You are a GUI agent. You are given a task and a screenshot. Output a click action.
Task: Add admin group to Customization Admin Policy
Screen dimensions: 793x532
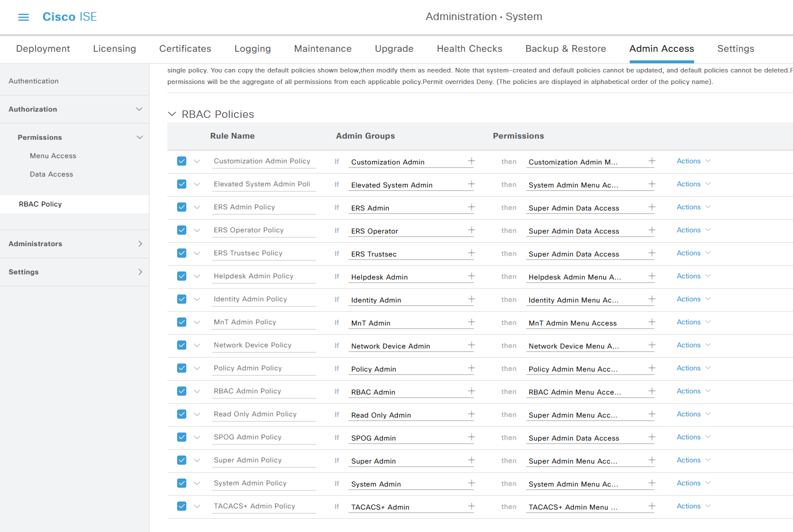pyautogui.click(x=472, y=161)
